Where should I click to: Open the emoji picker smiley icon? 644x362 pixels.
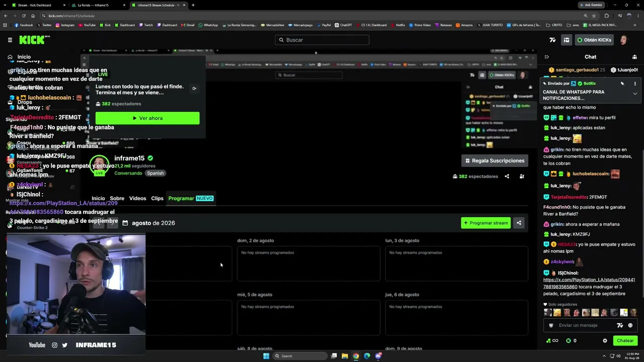[630, 325]
